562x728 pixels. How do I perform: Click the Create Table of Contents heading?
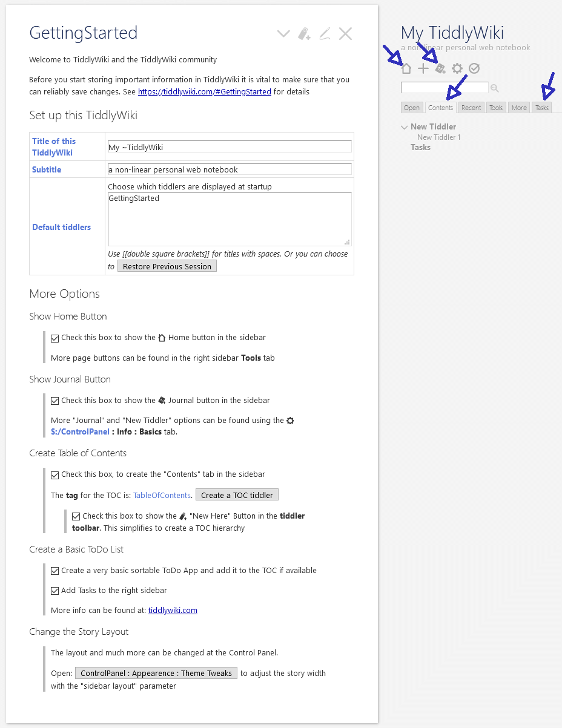78,453
